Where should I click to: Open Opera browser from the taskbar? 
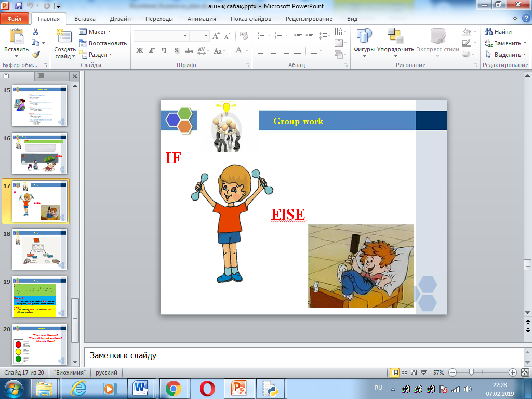pos(207,389)
